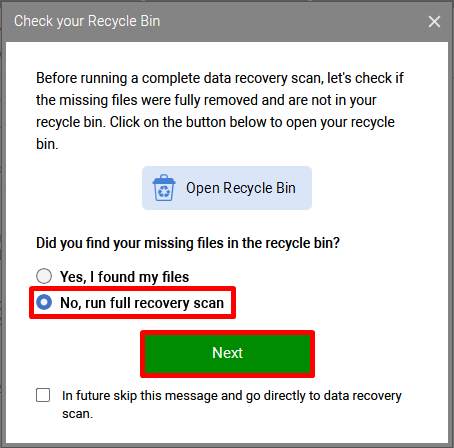Click the Open Recycle Bin button label

241,188
